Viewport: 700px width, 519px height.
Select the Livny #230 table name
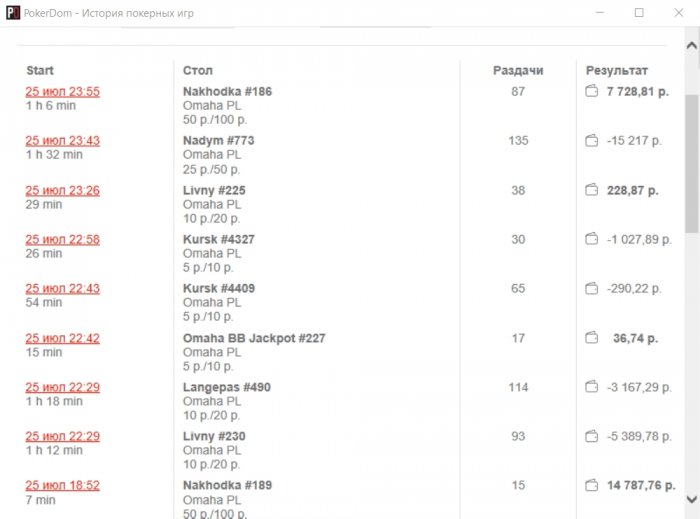[x=214, y=436]
